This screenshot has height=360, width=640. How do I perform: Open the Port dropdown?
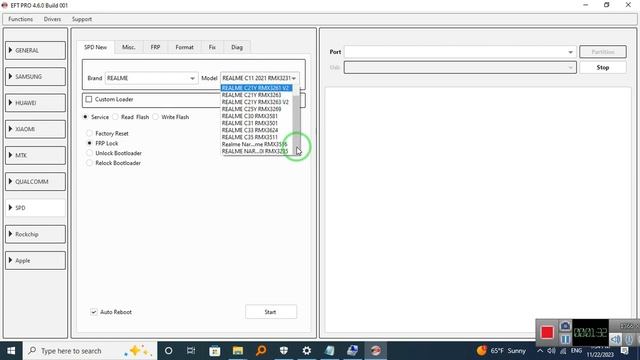coord(460,52)
